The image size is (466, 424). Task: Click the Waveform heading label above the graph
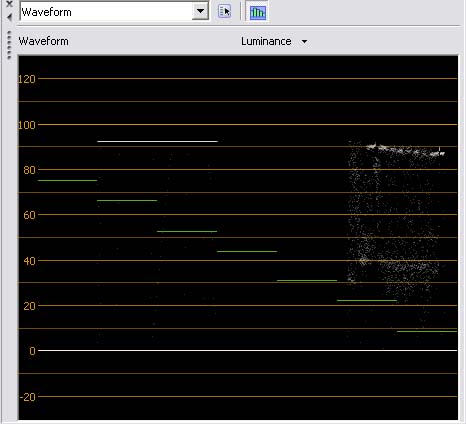click(44, 41)
